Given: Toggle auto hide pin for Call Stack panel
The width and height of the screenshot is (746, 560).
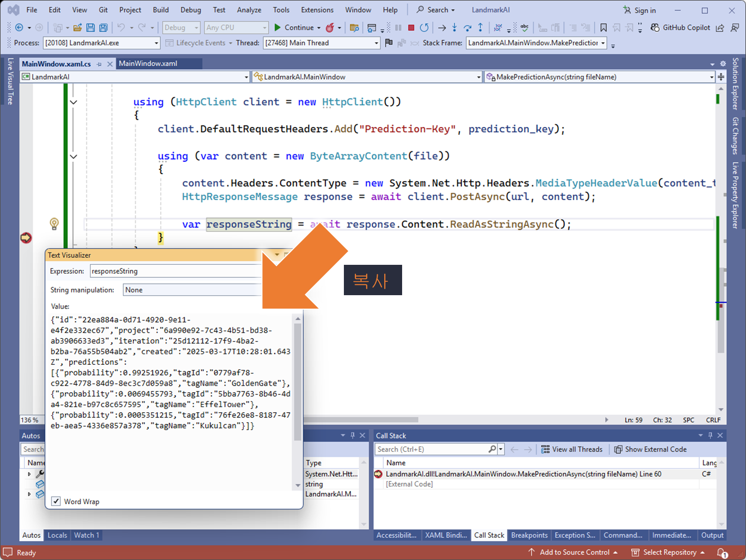Looking at the screenshot, I should point(710,436).
